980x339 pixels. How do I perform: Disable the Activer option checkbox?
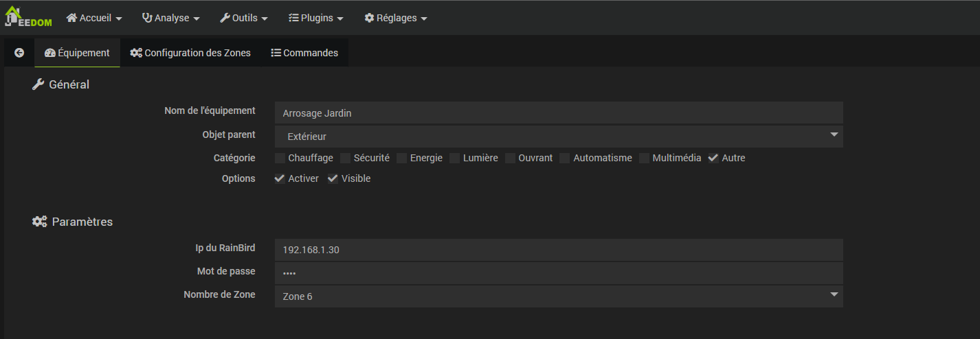click(280, 178)
